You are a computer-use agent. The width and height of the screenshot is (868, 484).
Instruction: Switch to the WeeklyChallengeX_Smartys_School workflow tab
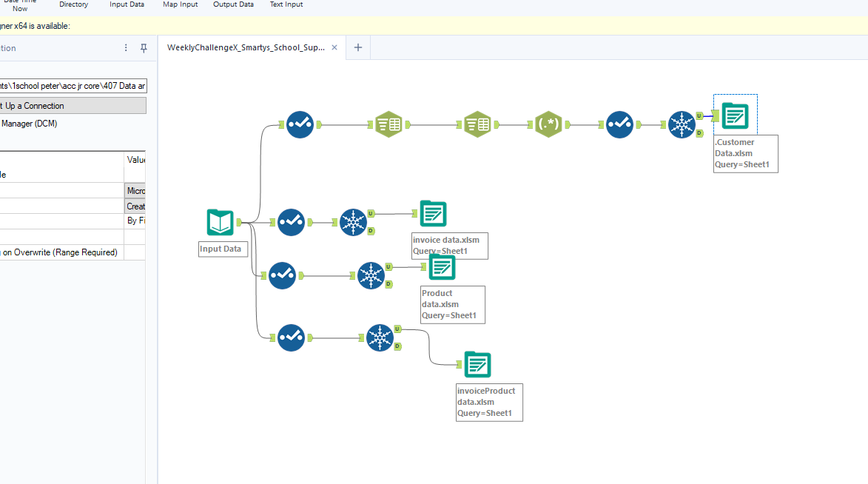click(x=245, y=47)
